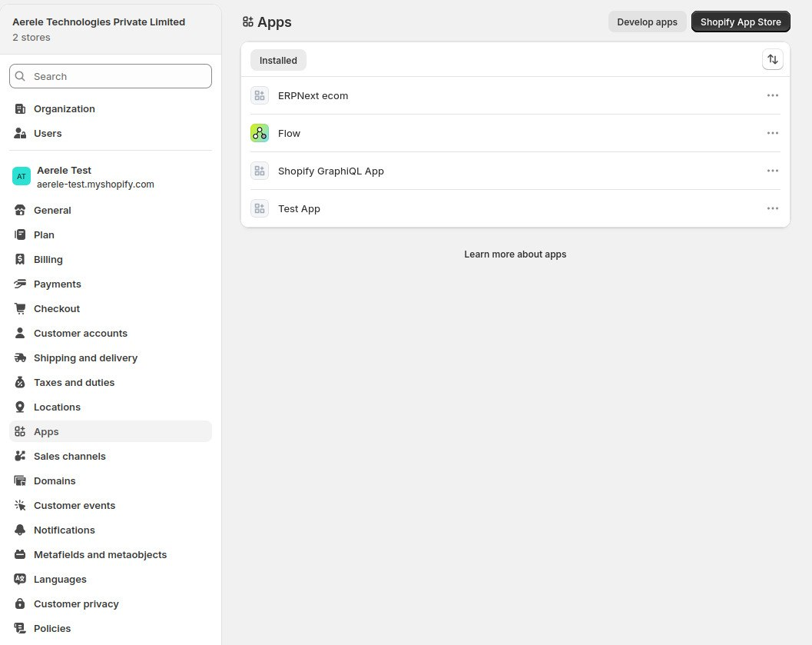The height and width of the screenshot is (645, 812).
Task: Click the Aerele Technologies Private Limited header
Action: [98, 22]
